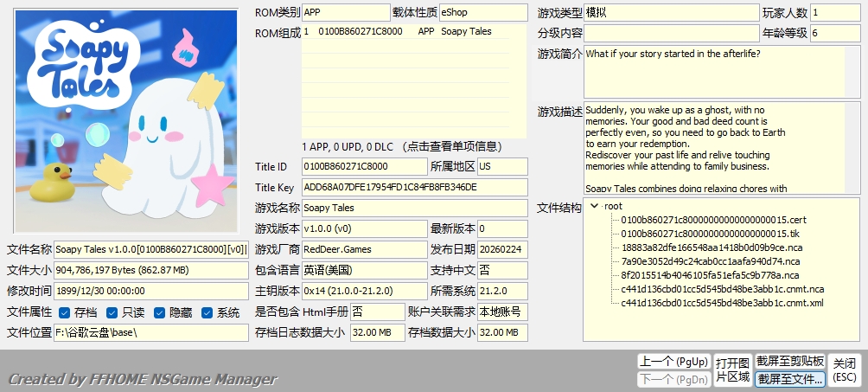Click the 最新版本 field showing 0
The image size is (868, 392).
(502, 228)
